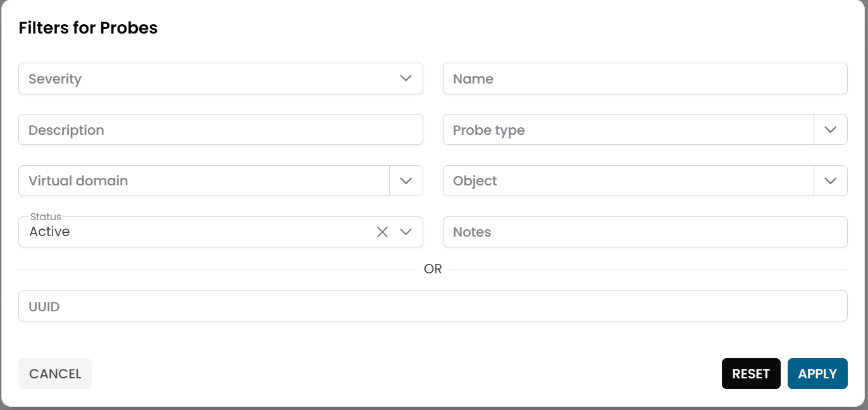The image size is (868, 410).
Task: Open Probe type chevron arrow
Action: (831, 130)
